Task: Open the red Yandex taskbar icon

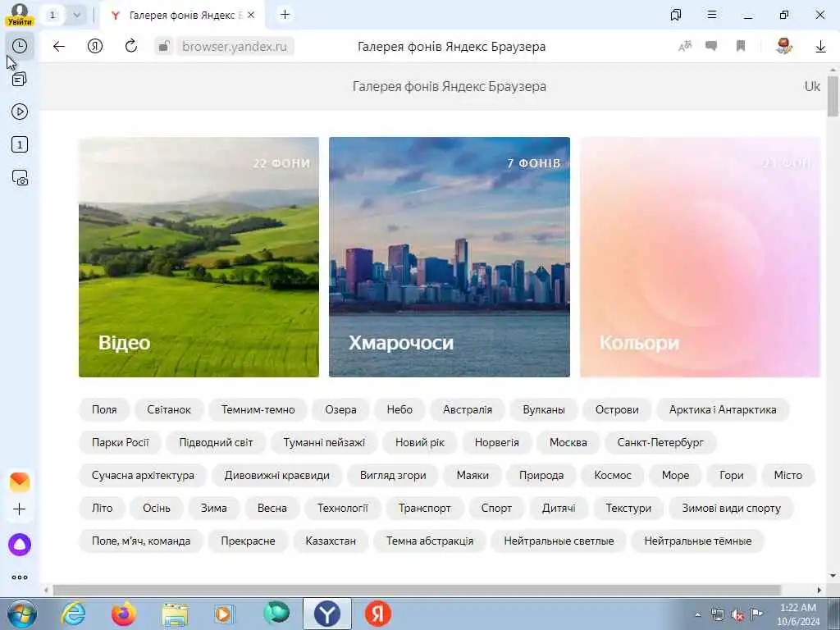Action: click(x=378, y=614)
